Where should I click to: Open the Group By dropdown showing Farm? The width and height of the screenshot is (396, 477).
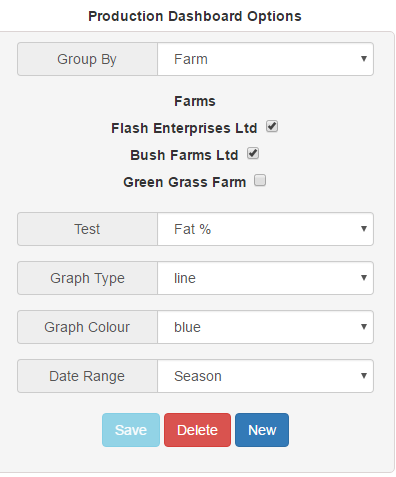click(x=265, y=59)
